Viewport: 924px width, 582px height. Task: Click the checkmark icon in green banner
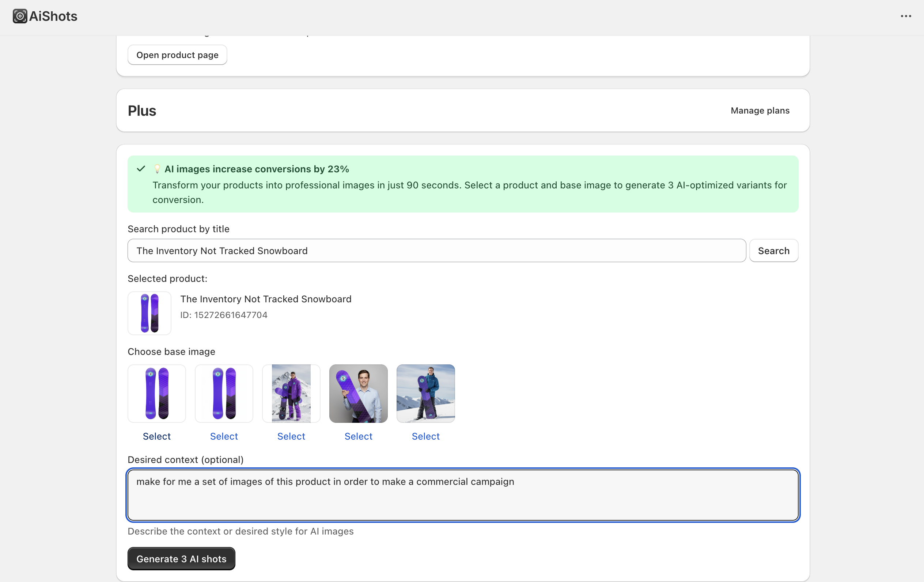141,169
